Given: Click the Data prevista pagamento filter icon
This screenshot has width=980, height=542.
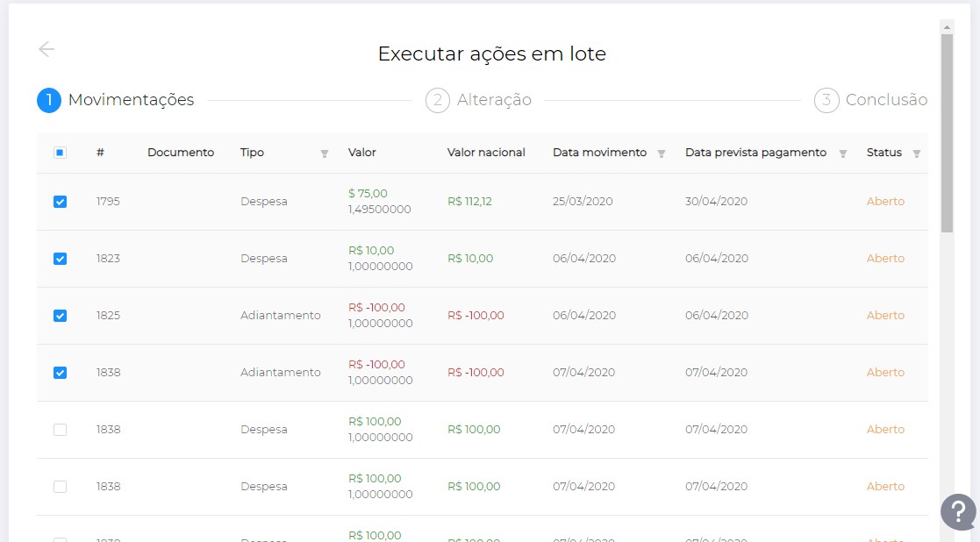Looking at the screenshot, I should click(x=843, y=153).
